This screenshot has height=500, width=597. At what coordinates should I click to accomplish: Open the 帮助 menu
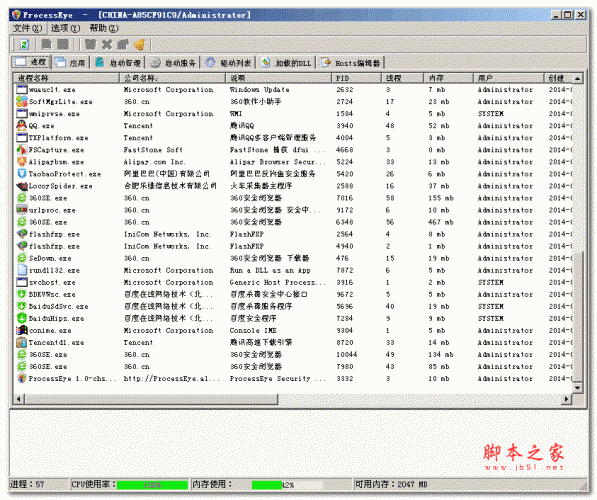[104, 28]
